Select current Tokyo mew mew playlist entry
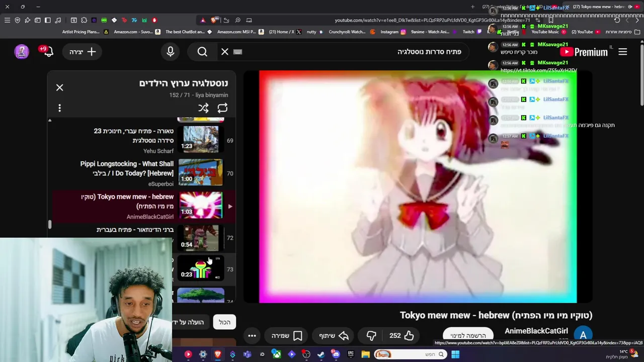This screenshot has height=362, width=644. point(143,206)
